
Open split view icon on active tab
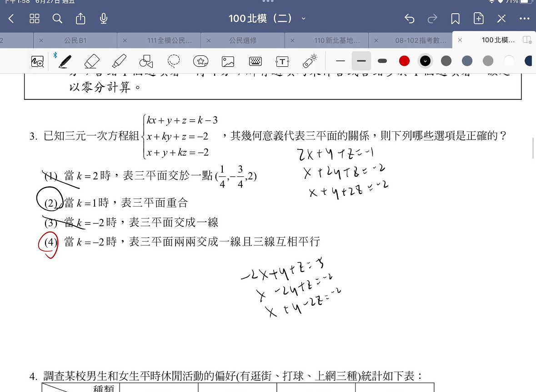(x=527, y=40)
